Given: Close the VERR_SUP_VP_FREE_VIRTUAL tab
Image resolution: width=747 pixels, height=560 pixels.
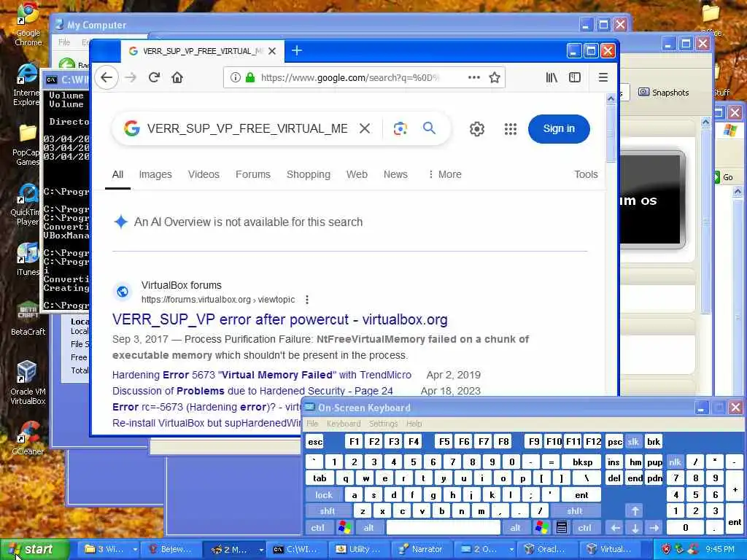Looking at the screenshot, I should click(272, 51).
